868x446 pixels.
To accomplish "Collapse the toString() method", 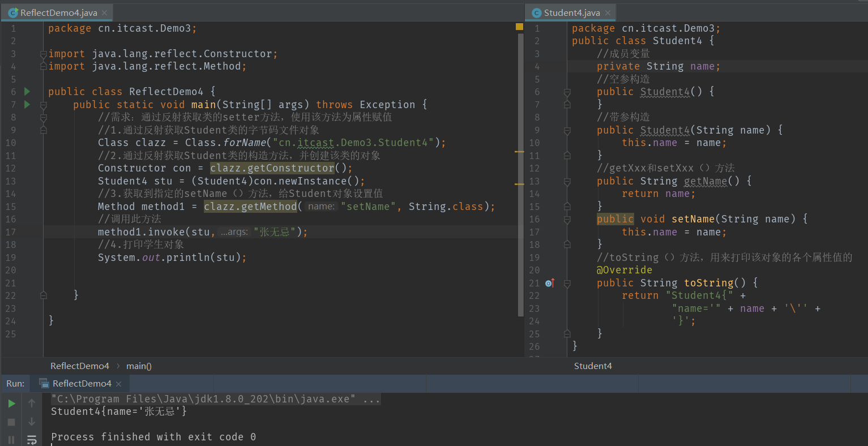I will click(567, 283).
